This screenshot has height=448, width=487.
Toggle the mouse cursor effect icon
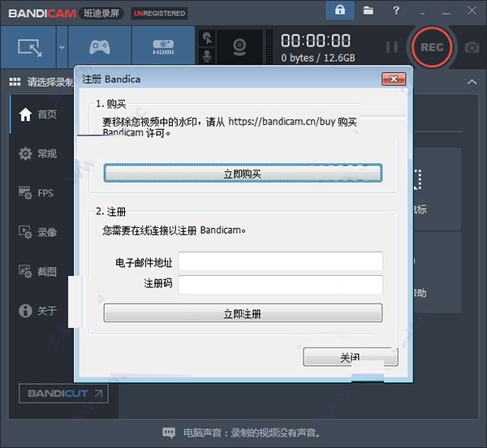(x=207, y=39)
